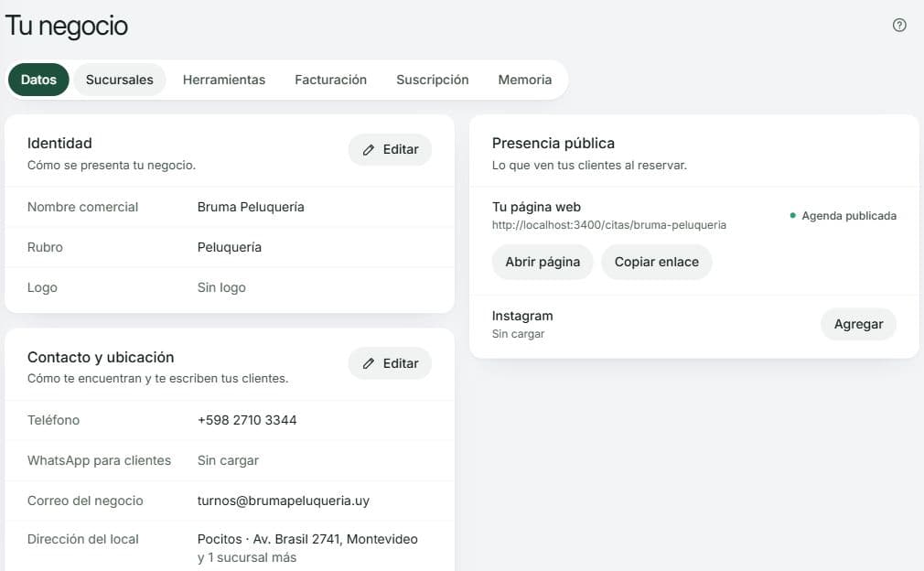Go to the Facturación tab
Viewport: 924px width, 571px height.
tap(330, 80)
